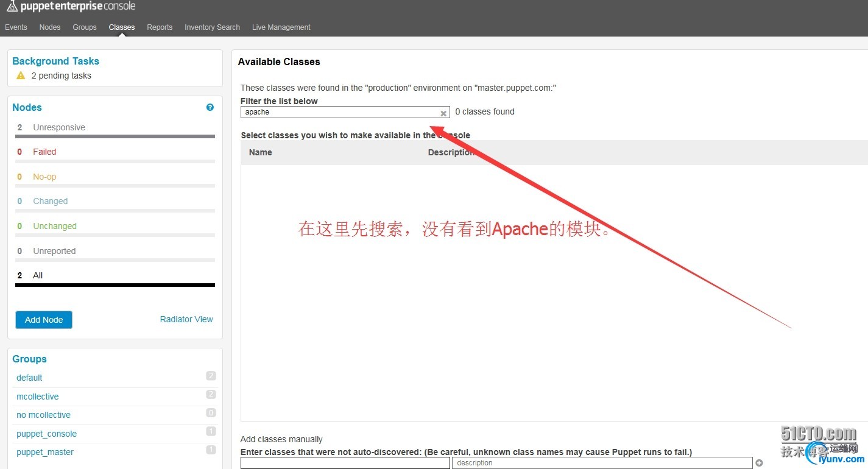Clear the apache filter with the x icon
Image resolution: width=868 pixels, height=469 pixels.
[x=443, y=113]
